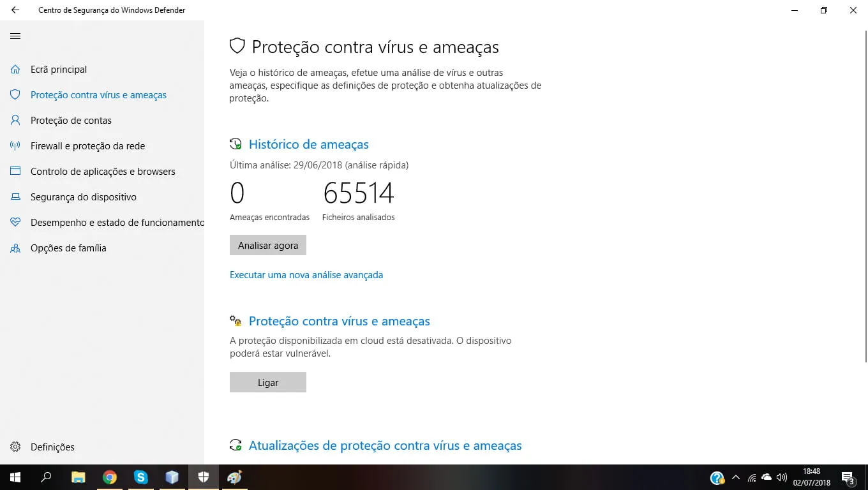Open Atualizações de proteção contra vírus e ameaças

(385, 445)
